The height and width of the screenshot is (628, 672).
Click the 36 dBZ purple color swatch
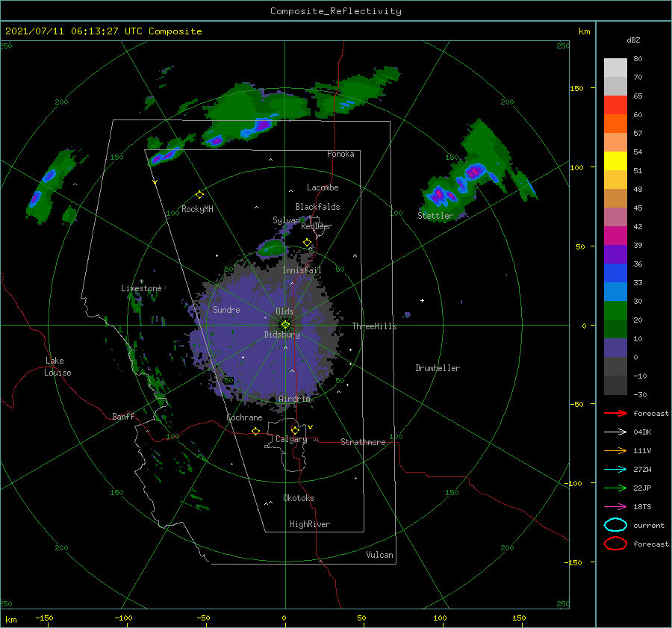pyautogui.click(x=615, y=254)
